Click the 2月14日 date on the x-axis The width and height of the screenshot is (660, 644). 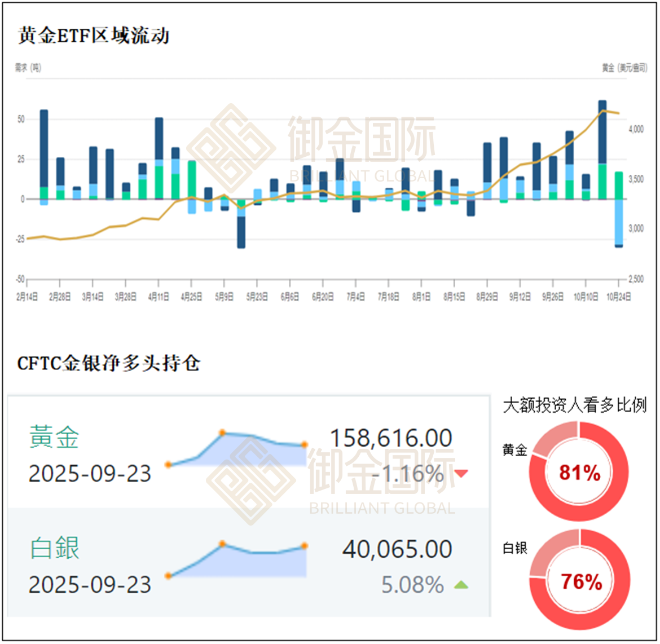click(27, 297)
